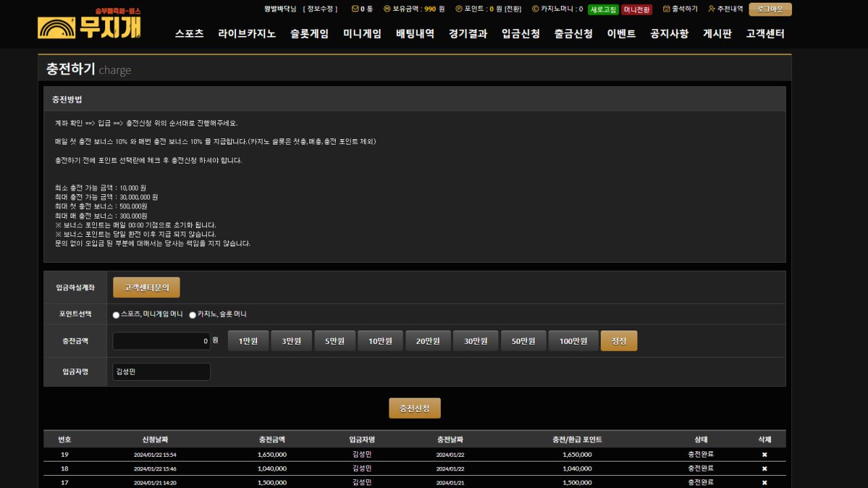Click the P icon next to 포인트
The image size is (868, 488).
458,10
